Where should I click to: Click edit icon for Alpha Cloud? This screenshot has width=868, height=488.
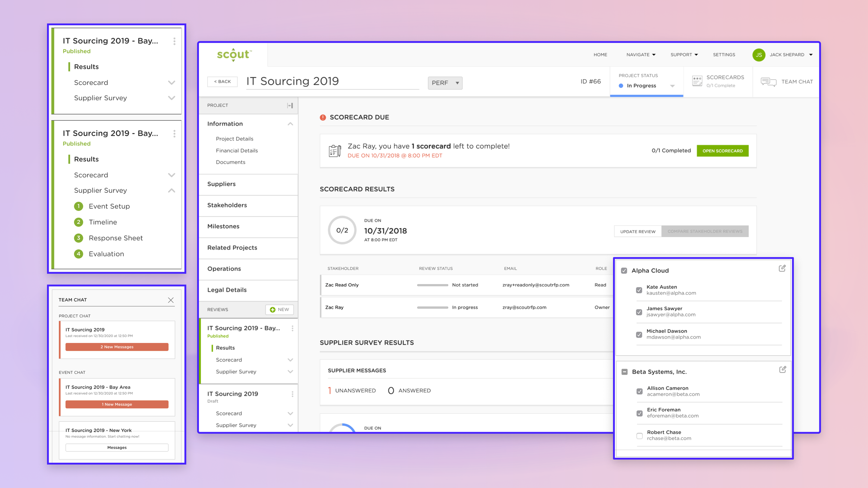coord(782,268)
